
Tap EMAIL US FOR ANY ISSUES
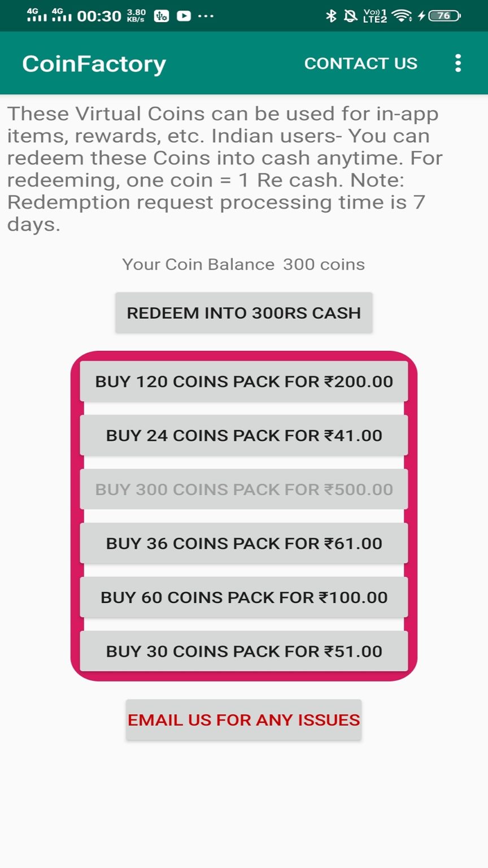pyautogui.click(x=243, y=719)
